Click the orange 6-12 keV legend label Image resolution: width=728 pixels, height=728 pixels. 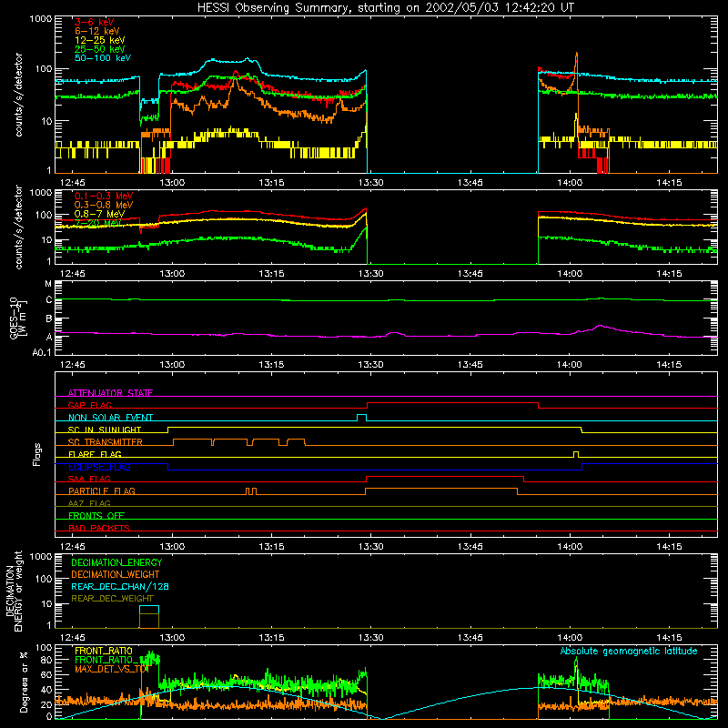(96, 31)
